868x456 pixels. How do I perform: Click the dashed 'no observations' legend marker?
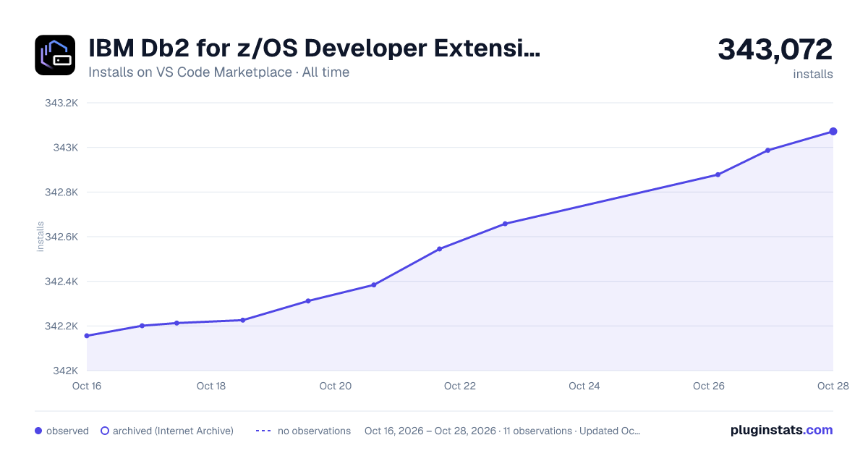click(263, 431)
